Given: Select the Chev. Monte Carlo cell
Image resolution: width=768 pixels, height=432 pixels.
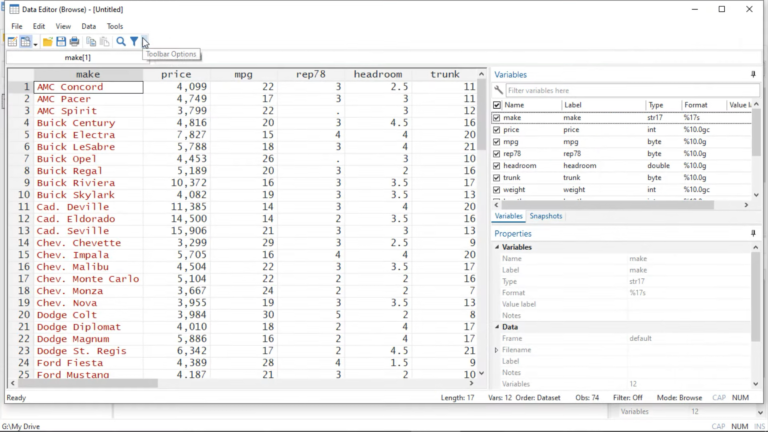Looking at the screenshot, I should click(x=88, y=279).
